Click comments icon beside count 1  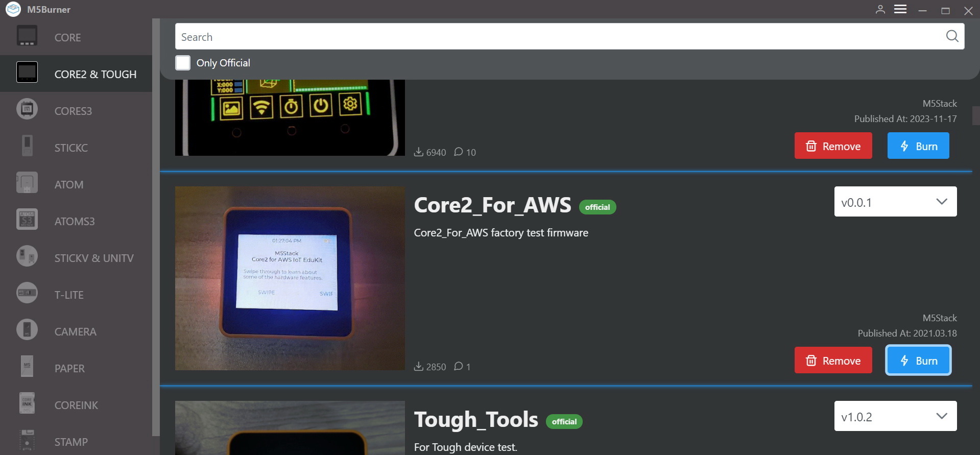(458, 366)
